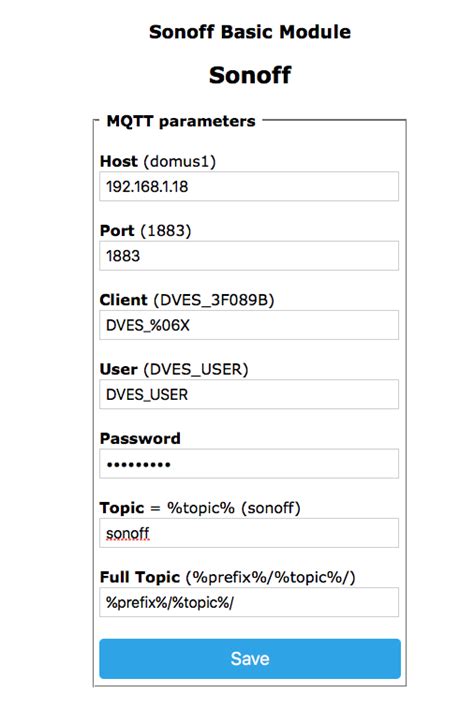Select the Full Topic field with %prefix%/%topic%/
This screenshot has height=708, width=474.
(x=249, y=602)
